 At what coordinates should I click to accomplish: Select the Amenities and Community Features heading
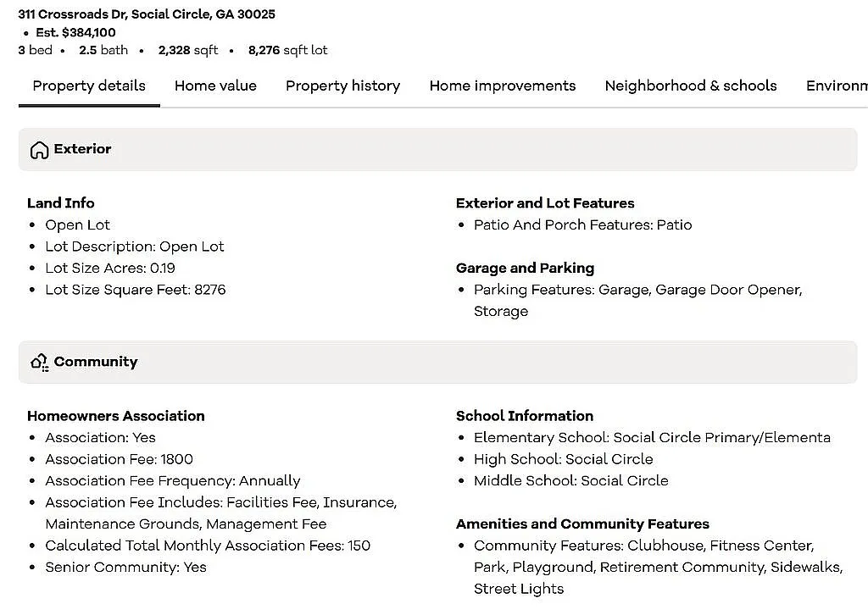coord(582,524)
